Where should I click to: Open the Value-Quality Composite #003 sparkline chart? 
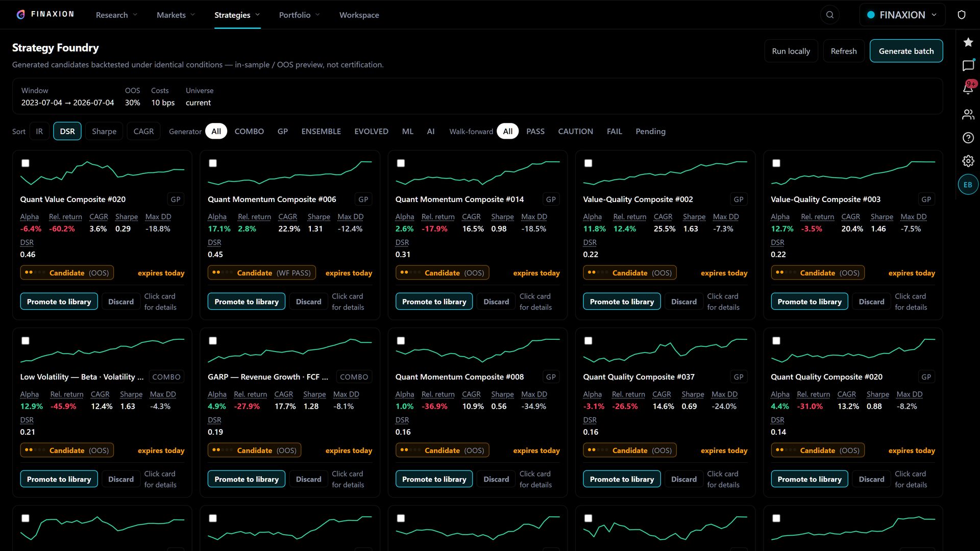tap(853, 172)
